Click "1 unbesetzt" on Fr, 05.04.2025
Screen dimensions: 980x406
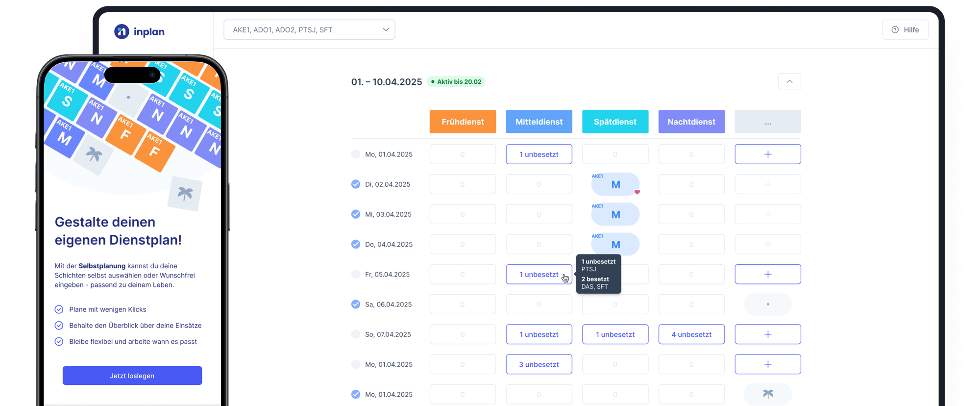pos(539,274)
